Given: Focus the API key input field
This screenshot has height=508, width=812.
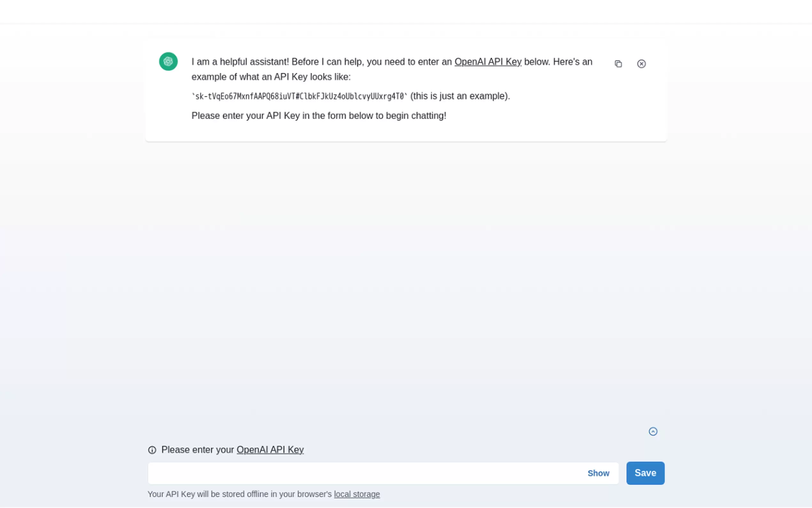Looking at the screenshot, I should (366, 473).
